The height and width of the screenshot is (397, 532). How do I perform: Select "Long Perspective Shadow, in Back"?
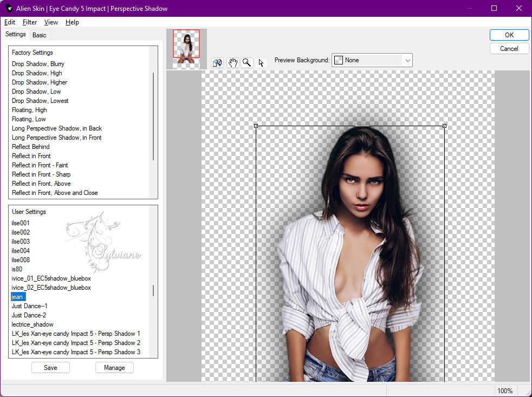[x=57, y=128]
